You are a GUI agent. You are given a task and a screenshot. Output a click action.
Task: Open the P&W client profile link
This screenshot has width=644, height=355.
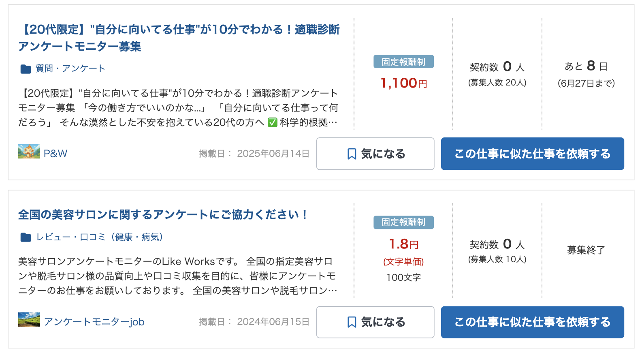pos(55,154)
